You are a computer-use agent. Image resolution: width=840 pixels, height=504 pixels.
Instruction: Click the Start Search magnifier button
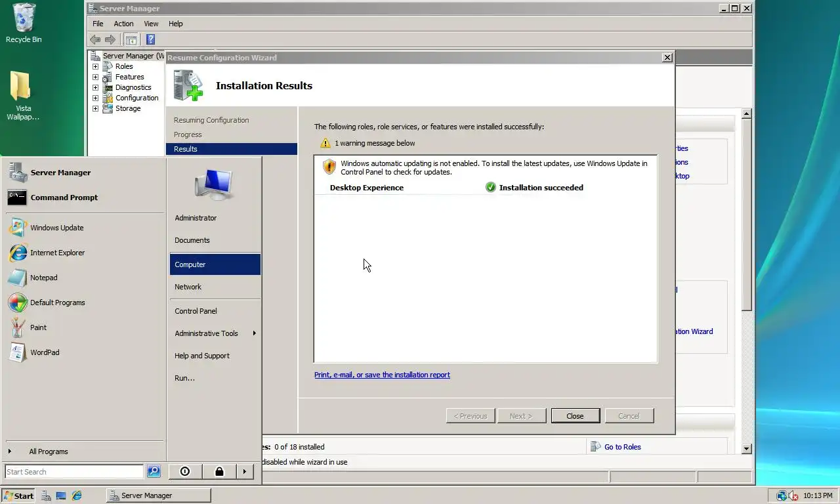154,471
